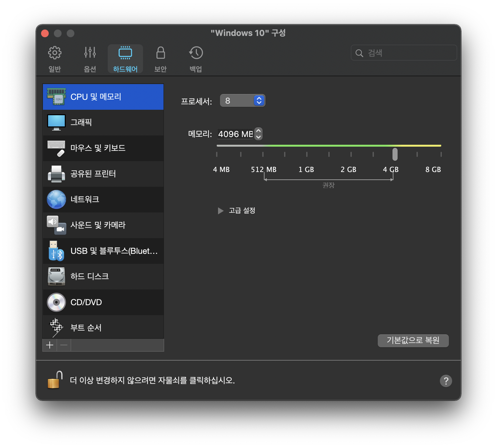Click the CD/DVD sidebar label
Screen dimensions: 497x448
pos(86,302)
